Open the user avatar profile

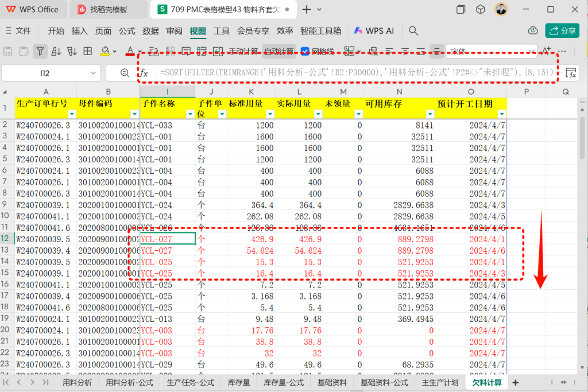501,9
